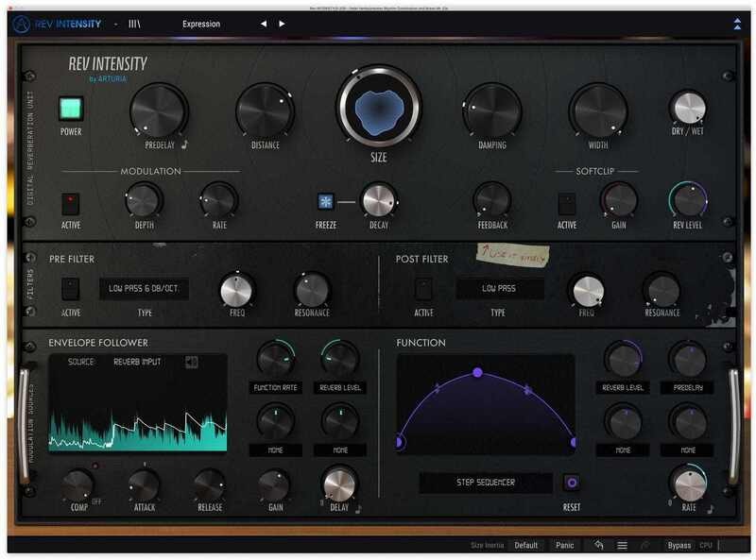Click the undo arrow in bottom bar
The height and width of the screenshot is (560, 756).
click(598, 545)
